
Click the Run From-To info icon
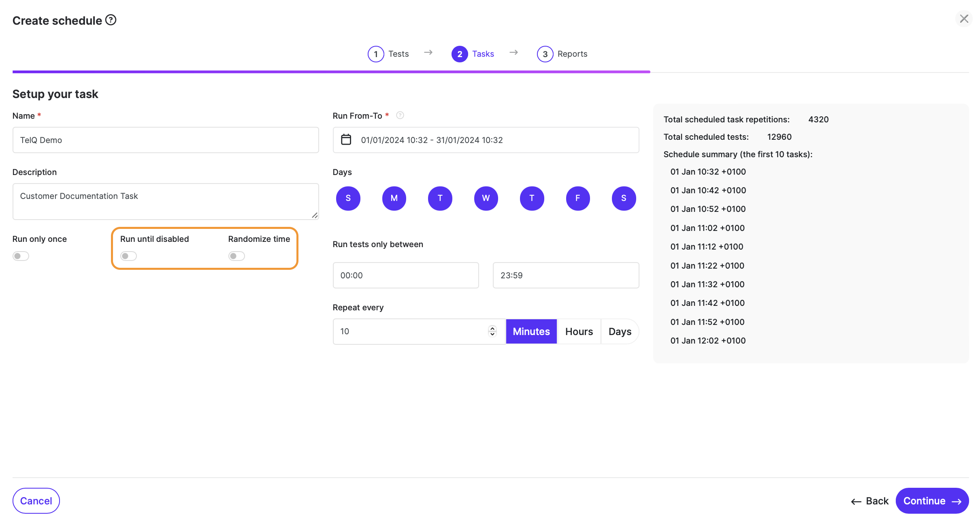pos(400,115)
